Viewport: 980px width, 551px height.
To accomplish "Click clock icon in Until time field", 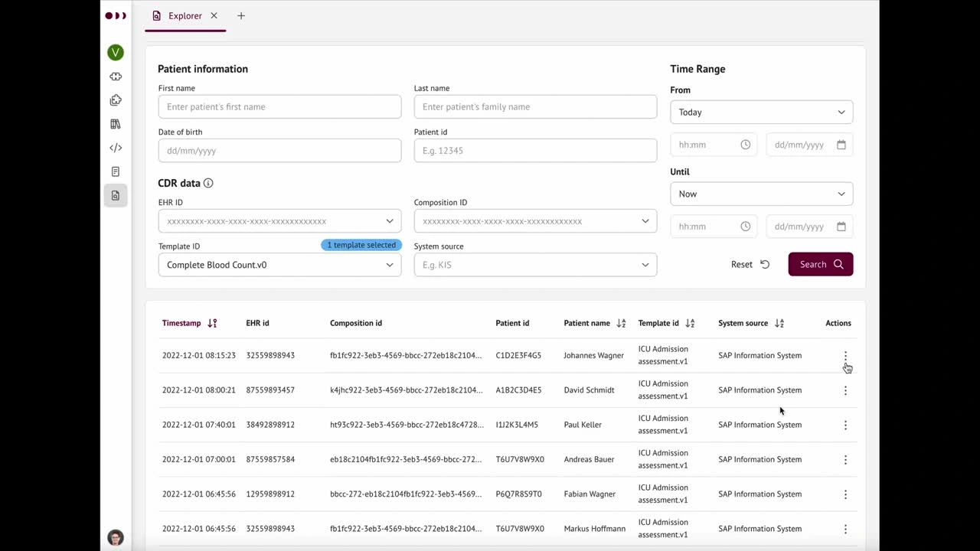I will [745, 227].
